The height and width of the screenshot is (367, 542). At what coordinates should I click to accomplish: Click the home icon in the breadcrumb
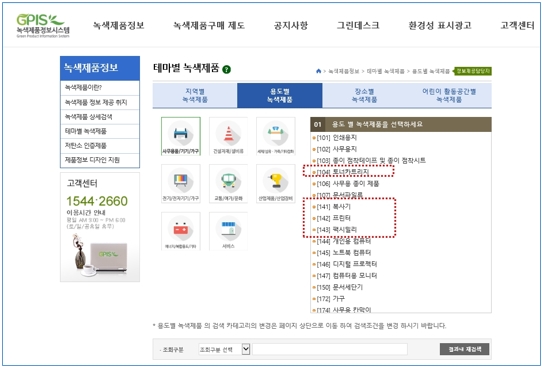(x=318, y=71)
